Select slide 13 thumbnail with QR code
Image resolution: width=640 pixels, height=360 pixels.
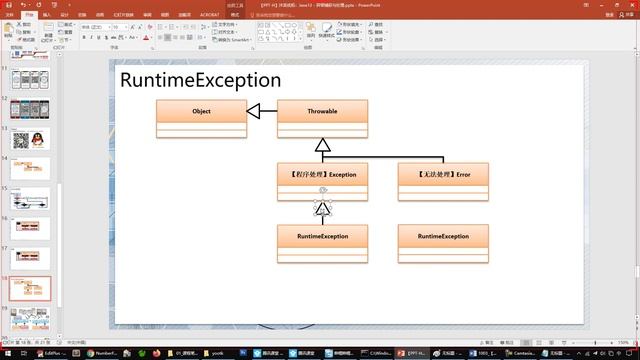click(30, 139)
